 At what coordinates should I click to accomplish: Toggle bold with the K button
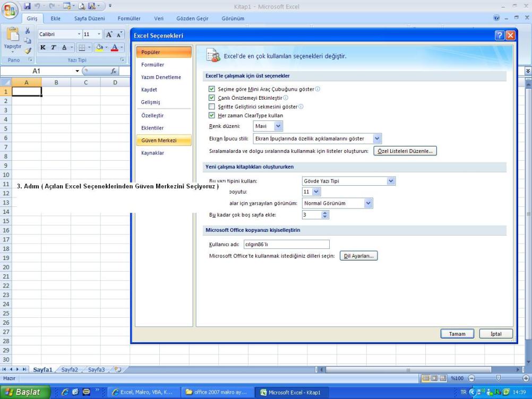(x=43, y=47)
